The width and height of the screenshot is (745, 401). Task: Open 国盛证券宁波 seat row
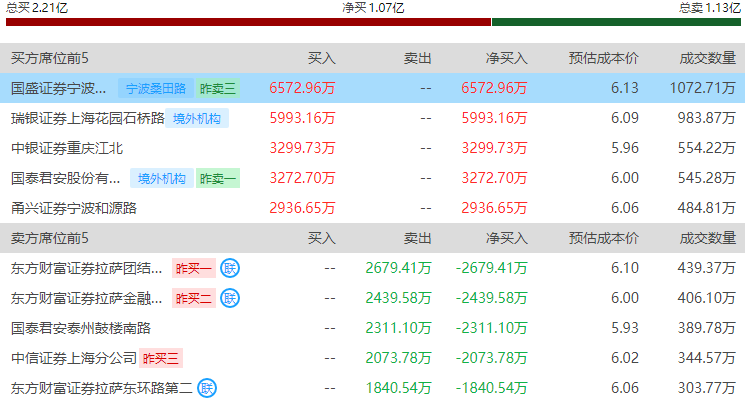372,88
